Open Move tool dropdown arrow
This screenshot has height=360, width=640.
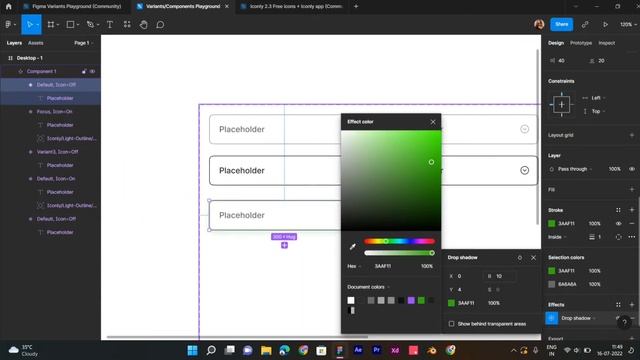38,24
